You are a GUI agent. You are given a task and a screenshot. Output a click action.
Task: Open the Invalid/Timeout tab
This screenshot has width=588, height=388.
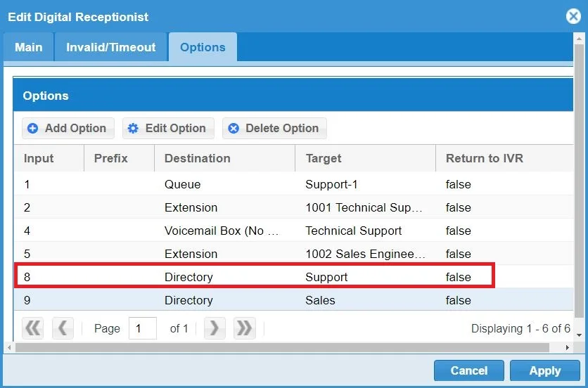tap(110, 47)
